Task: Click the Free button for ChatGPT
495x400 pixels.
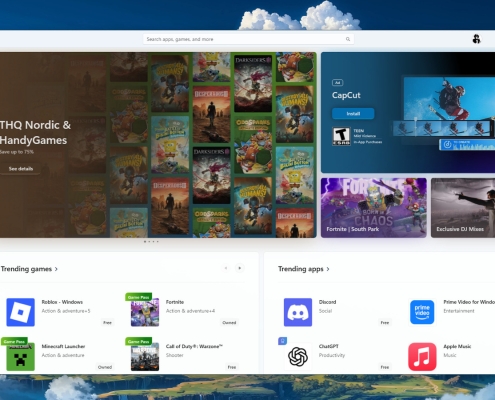Action: tap(385, 367)
